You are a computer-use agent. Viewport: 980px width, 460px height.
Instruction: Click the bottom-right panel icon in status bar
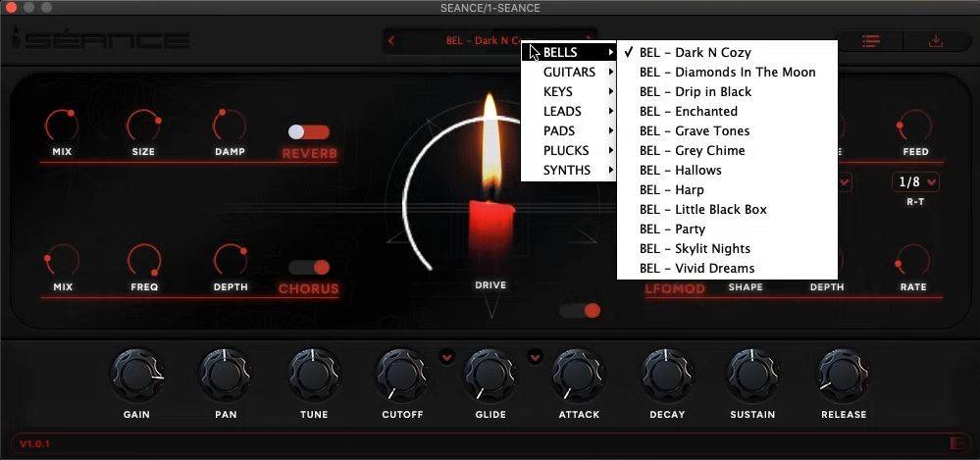click(x=956, y=443)
